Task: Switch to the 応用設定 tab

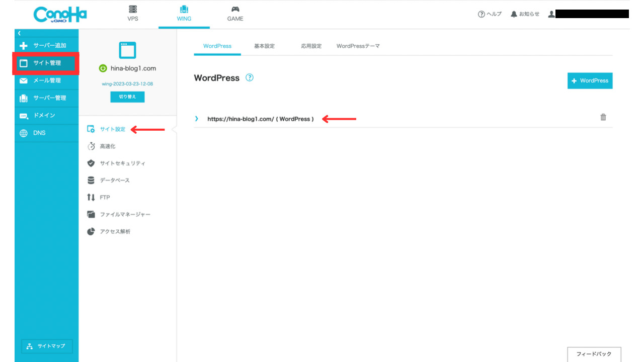Action: pyautogui.click(x=311, y=46)
